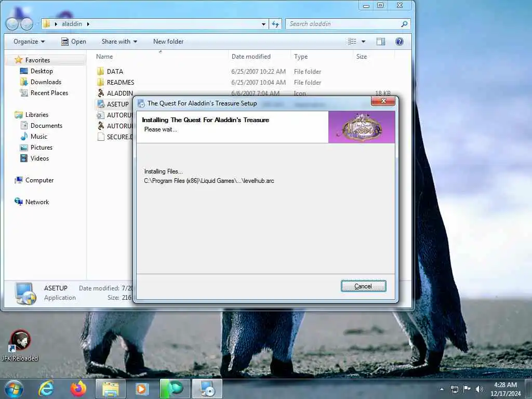Create a New folder from toolbar
This screenshot has width=532, height=399.
click(168, 42)
